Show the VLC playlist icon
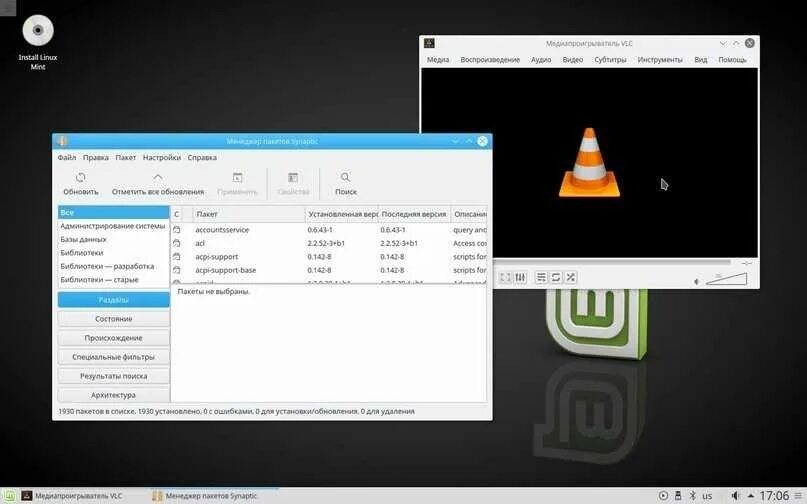 pos(541,277)
